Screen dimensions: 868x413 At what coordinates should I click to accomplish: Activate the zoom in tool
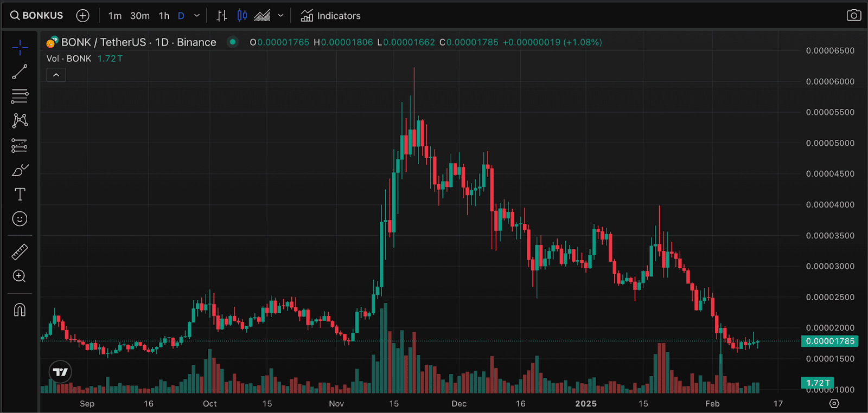pos(20,276)
